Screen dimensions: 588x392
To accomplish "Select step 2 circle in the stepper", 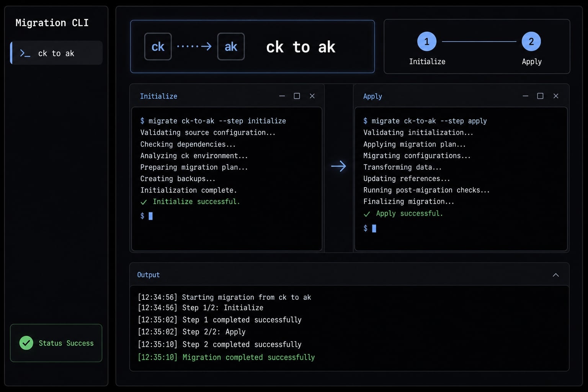I will (531, 41).
